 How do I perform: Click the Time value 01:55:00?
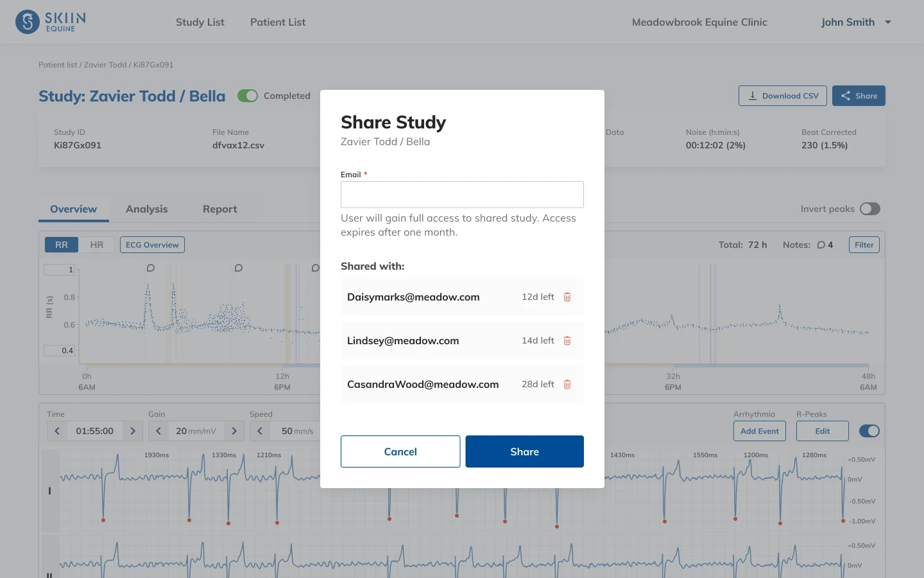coord(95,431)
